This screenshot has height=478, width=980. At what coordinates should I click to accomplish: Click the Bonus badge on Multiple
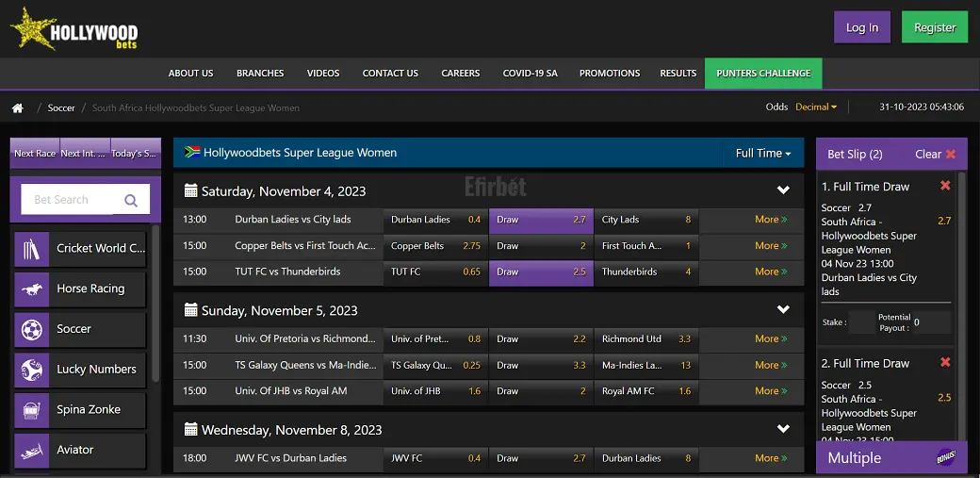946,457
